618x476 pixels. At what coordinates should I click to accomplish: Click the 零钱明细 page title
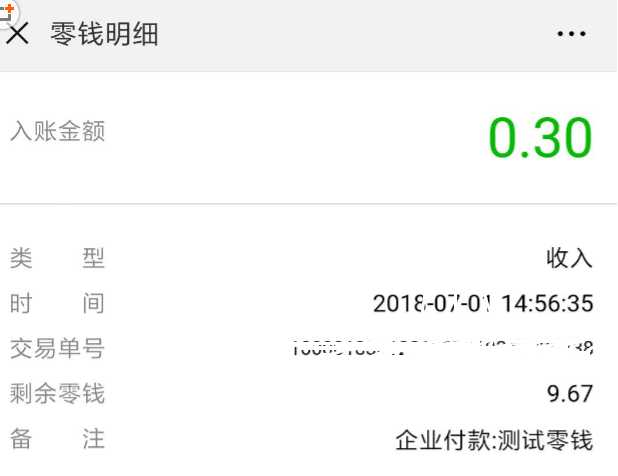pyautogui.click(x=104, y=34)
